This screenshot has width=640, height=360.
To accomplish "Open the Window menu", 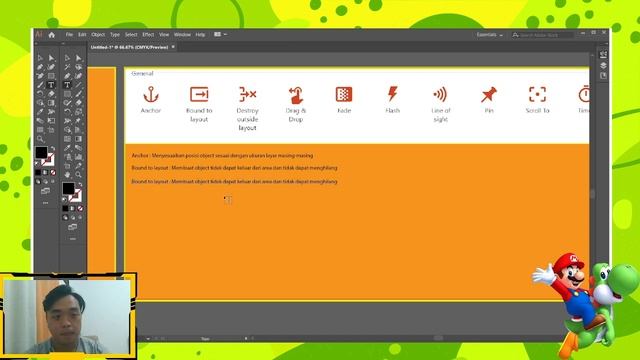I will (182, 35).
